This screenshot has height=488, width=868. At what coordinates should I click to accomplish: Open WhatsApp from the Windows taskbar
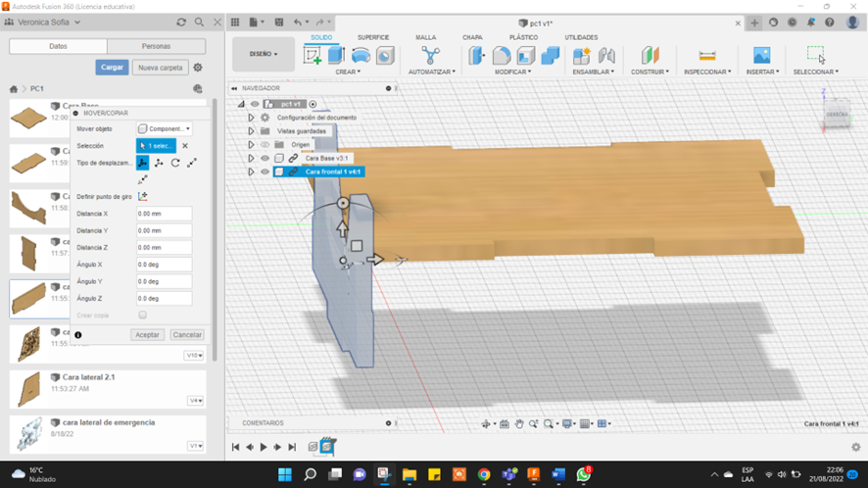tap(584, 475)
